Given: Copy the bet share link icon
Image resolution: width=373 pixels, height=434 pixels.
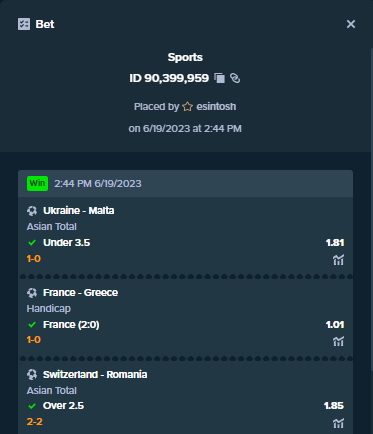Looking at the screenshot, I should 235,78.
